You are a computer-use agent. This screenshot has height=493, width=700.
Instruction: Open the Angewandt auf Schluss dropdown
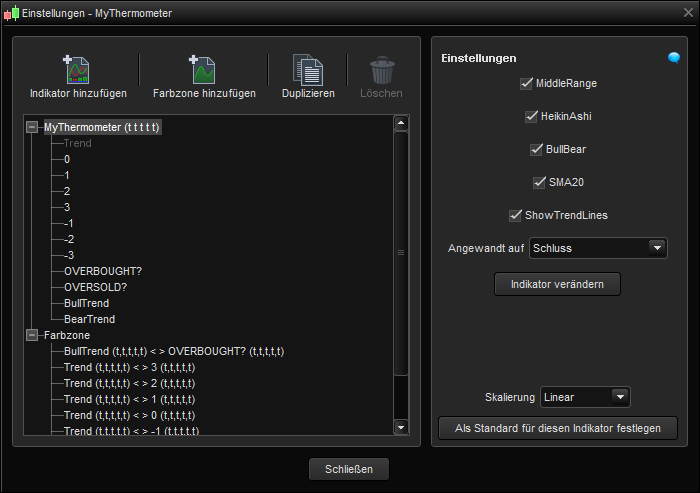point(598,248)
